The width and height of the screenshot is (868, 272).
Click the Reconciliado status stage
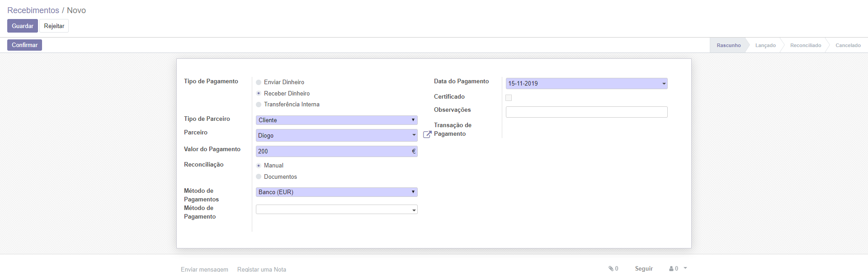[805, 45]
